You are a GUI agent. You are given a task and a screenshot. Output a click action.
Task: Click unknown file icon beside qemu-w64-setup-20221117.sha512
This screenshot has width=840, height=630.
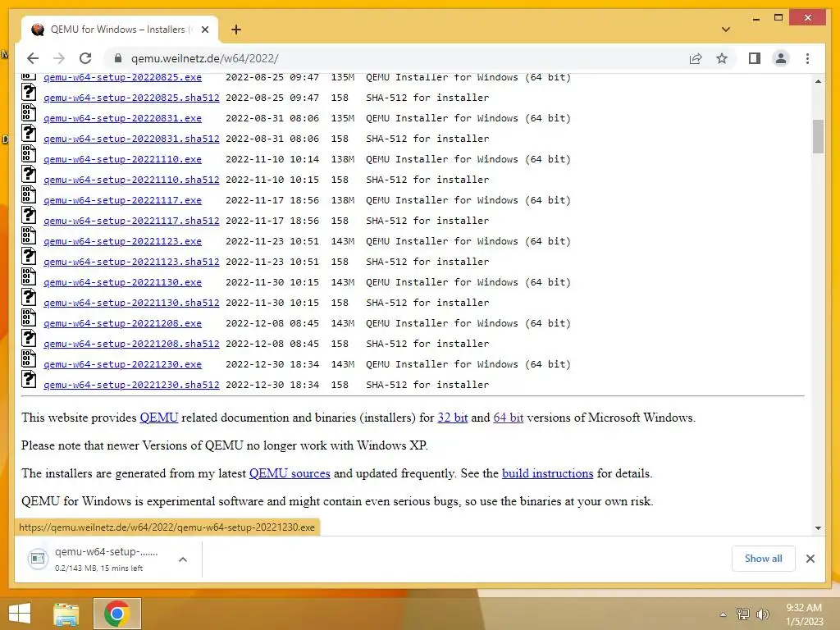click(29, 215)
